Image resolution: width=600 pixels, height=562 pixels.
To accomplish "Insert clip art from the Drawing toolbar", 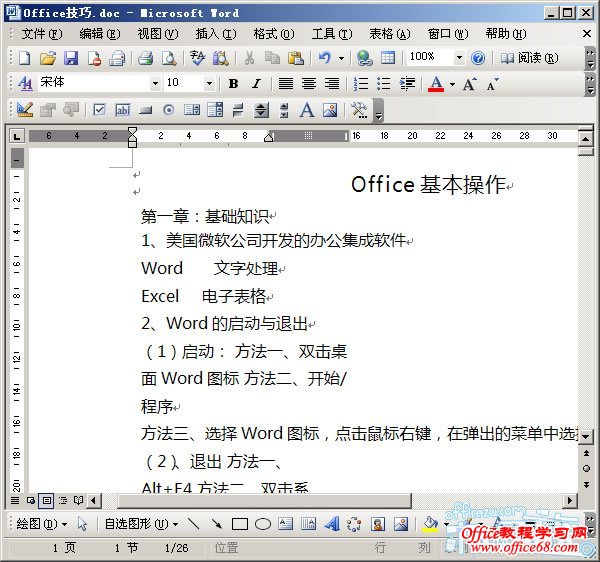I will pyautogui.click(x=378, y=524).
